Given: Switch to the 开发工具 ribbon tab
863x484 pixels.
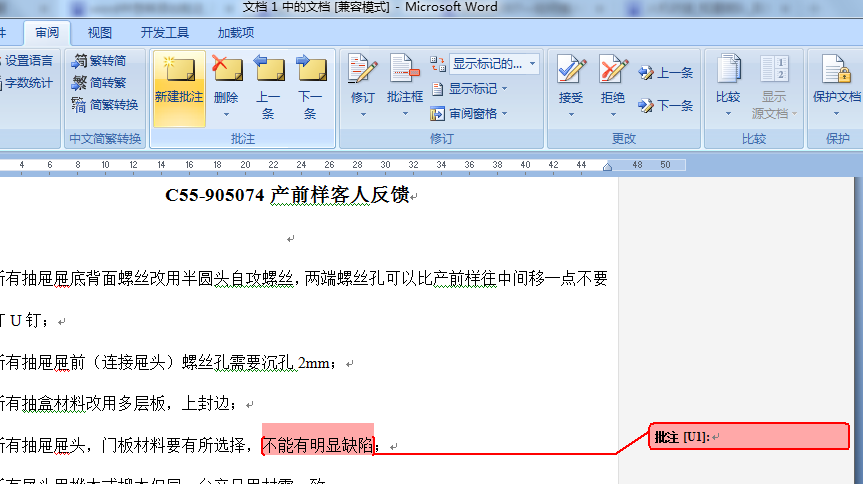Looking at the screenshot, I should coord(165,33).
